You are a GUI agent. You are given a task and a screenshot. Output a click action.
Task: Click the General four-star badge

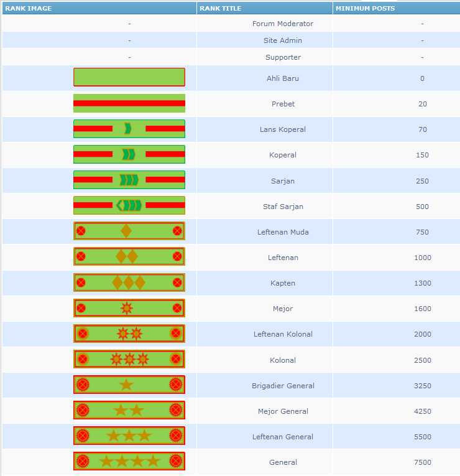coord(129,461)
